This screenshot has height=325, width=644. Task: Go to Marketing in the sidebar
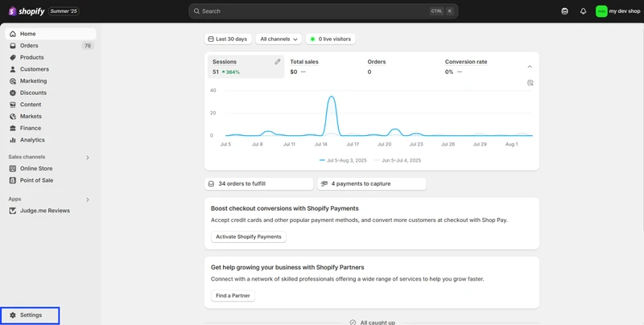(51, 80)
